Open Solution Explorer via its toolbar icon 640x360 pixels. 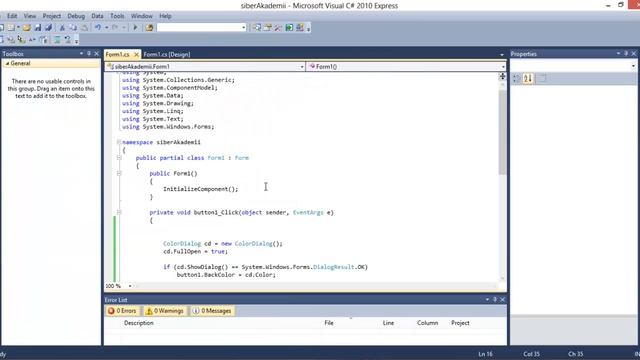click(257, 28)
